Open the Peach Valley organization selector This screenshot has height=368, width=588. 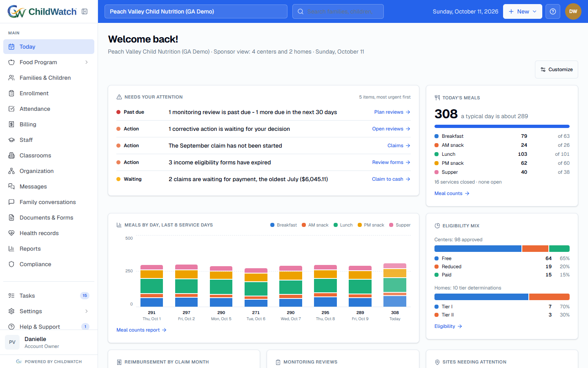196,11
